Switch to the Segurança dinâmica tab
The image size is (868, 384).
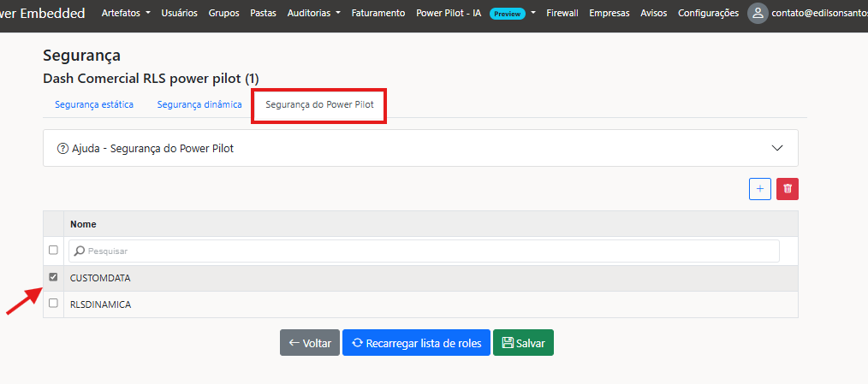pos(199,105)
